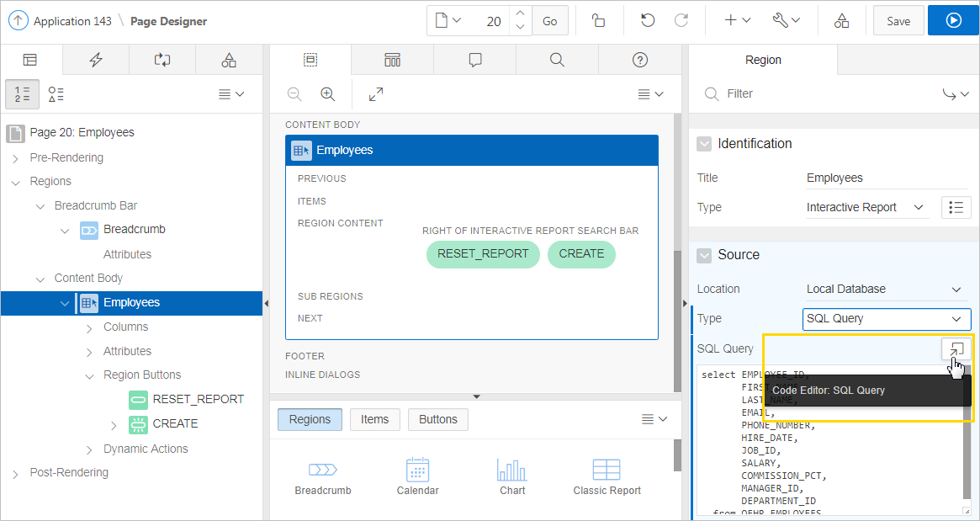Expand the Pre-Rendering tree node
Image resolution: width=980 pixels, height=521 pixels.
point(15,158)
